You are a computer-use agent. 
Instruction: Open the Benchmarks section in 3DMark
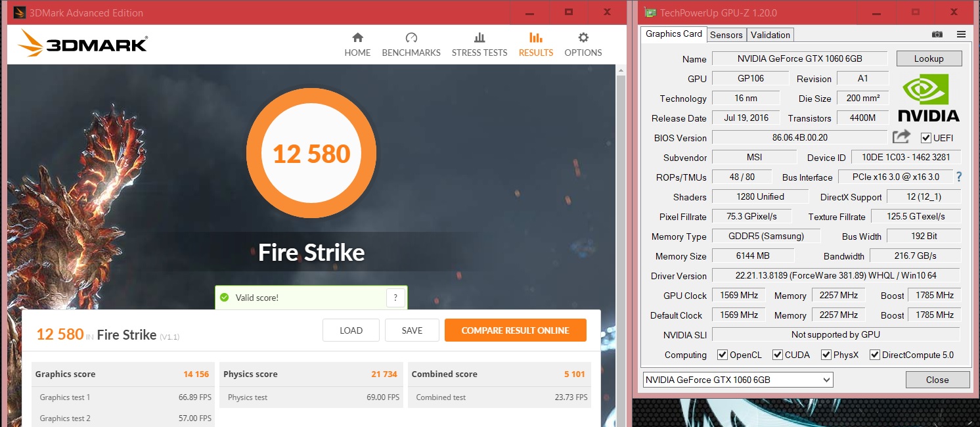click(x=411, y=45)
